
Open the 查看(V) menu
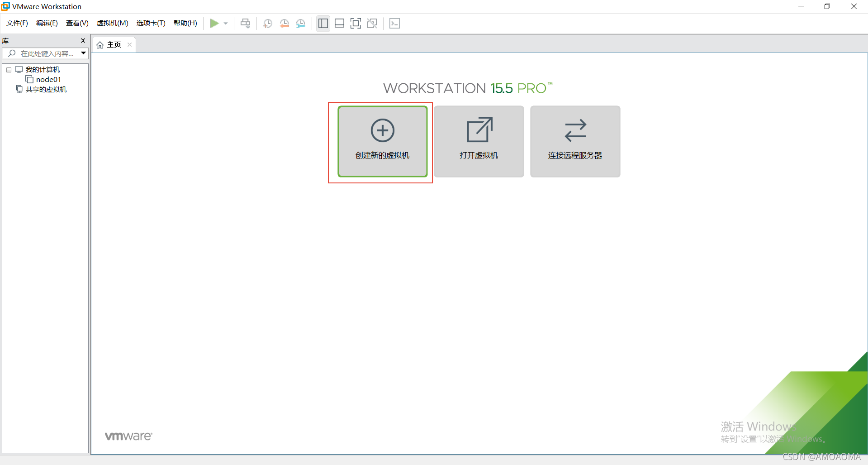pyautogui.click(x=77, y=23)
